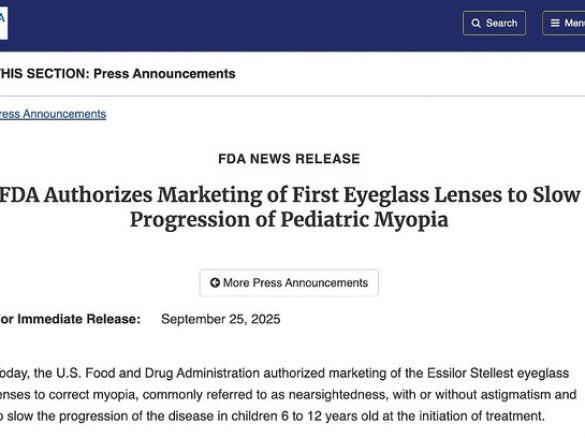
Task: Click the Progression of Pediatric Myopia headline line
Action: [x=289, y=219]
